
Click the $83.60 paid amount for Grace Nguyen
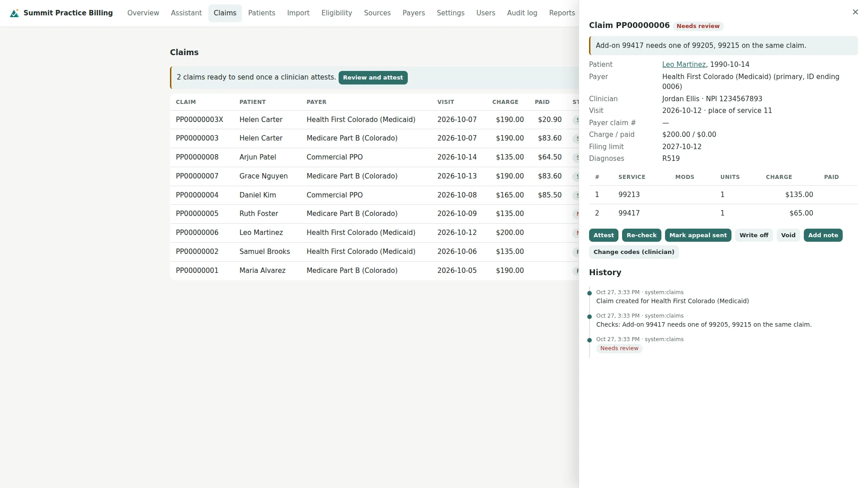(x=549, y=176)
